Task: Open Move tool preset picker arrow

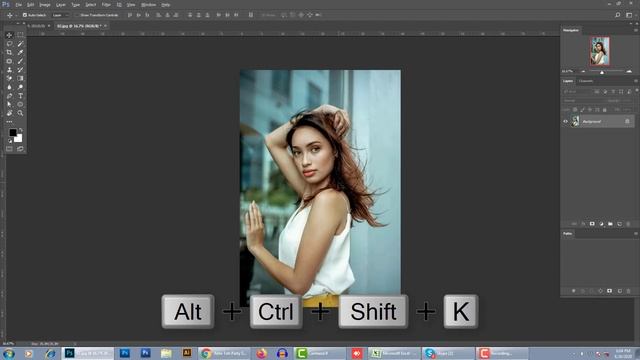Action: (16, 15)
